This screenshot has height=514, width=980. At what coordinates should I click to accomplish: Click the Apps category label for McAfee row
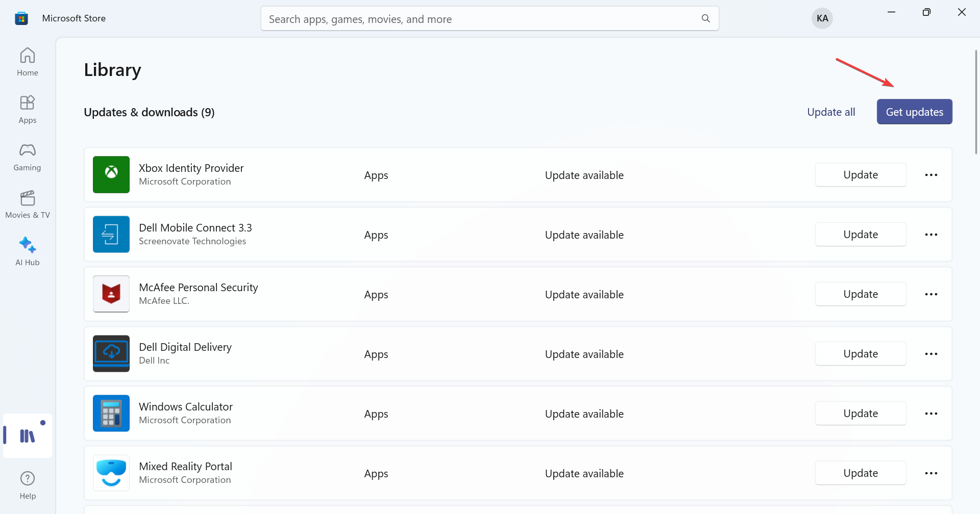[376, 295]
